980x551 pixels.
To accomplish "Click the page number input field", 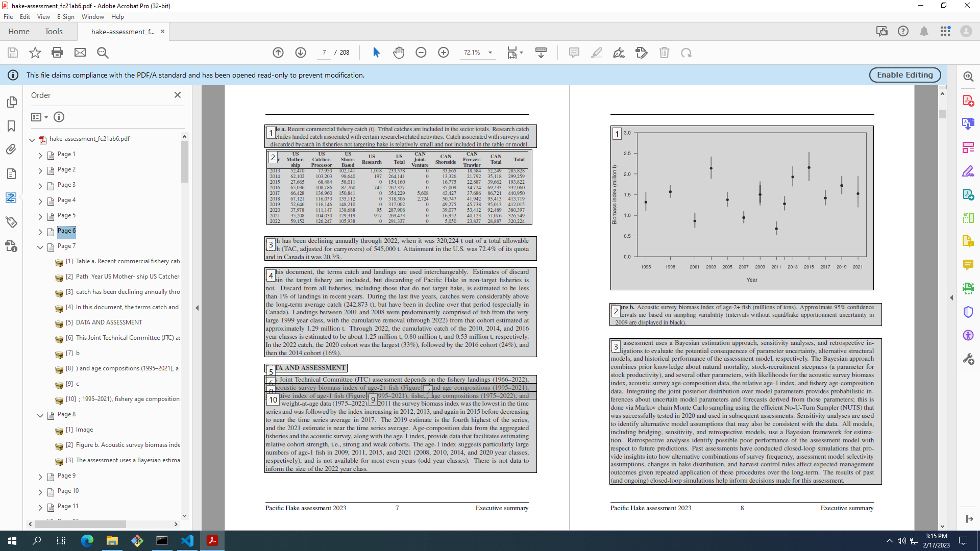I will pyautogui.click(x=323, y=53).
